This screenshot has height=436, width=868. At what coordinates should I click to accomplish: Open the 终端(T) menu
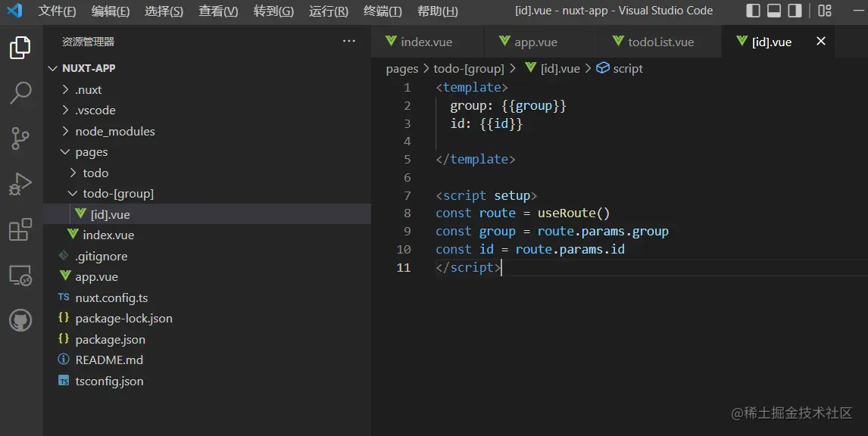tap(382, 11)
